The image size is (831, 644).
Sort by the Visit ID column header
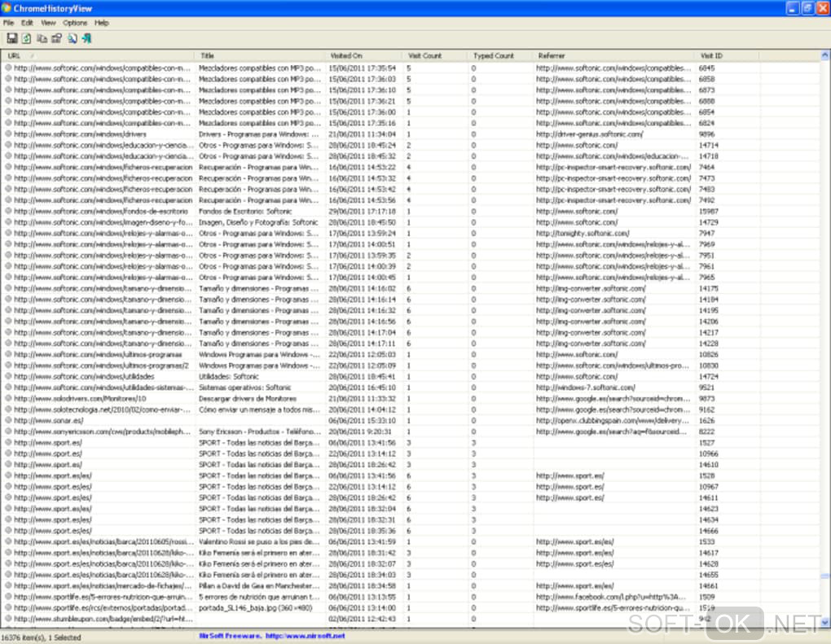[x=727, y=55]
